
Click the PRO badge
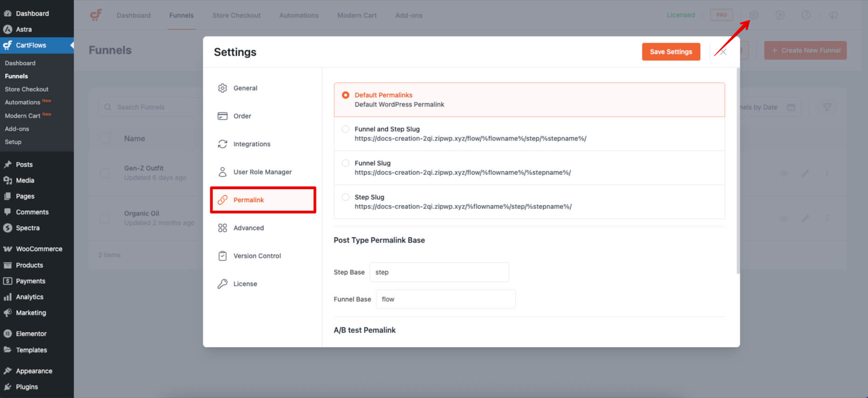point(722,15)
